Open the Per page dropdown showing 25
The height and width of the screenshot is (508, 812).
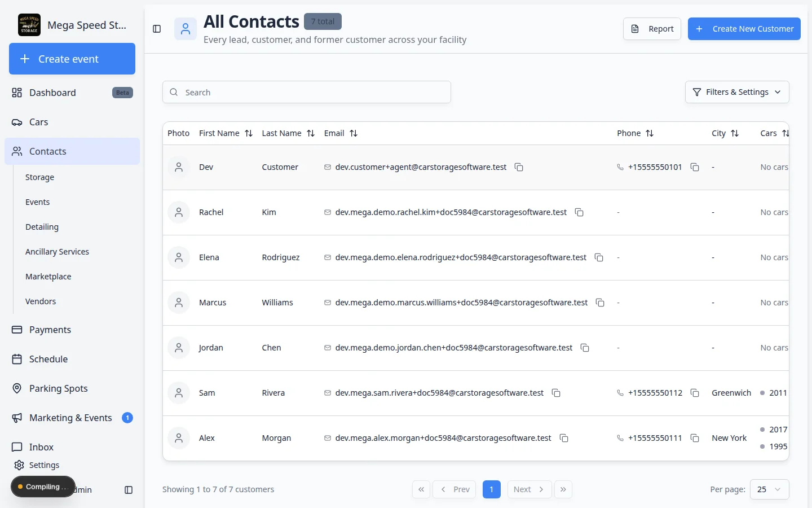(769, 489)
